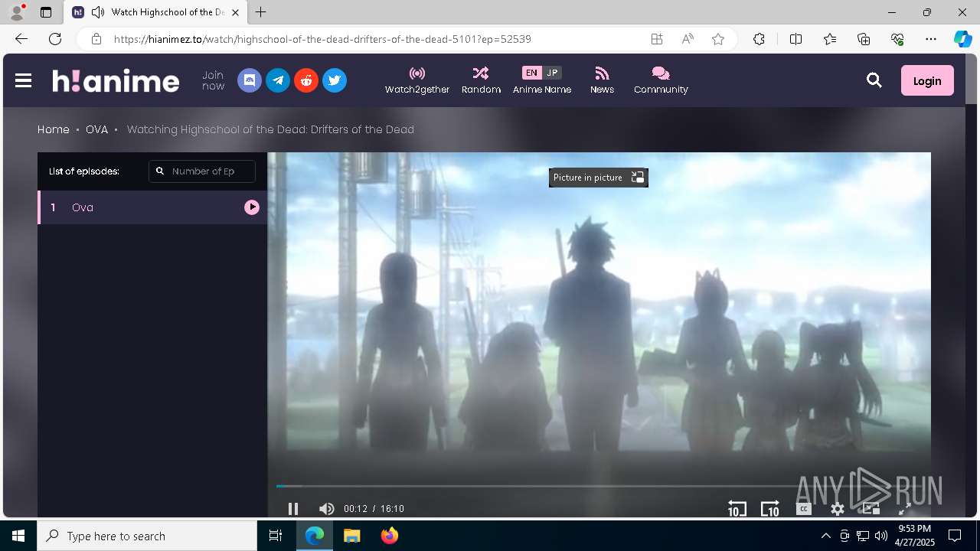
Task: Open the Twitter join link
Action: click(x=335, y=80)
